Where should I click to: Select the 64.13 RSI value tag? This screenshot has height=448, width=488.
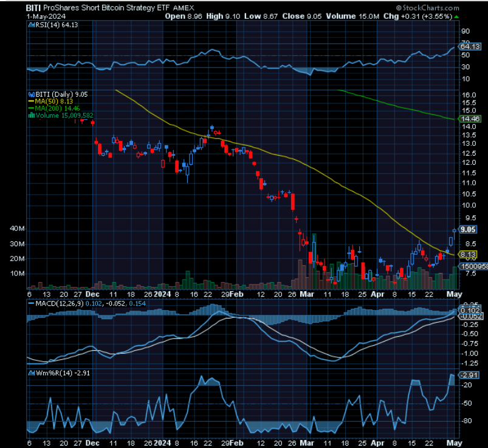(470, 46)
